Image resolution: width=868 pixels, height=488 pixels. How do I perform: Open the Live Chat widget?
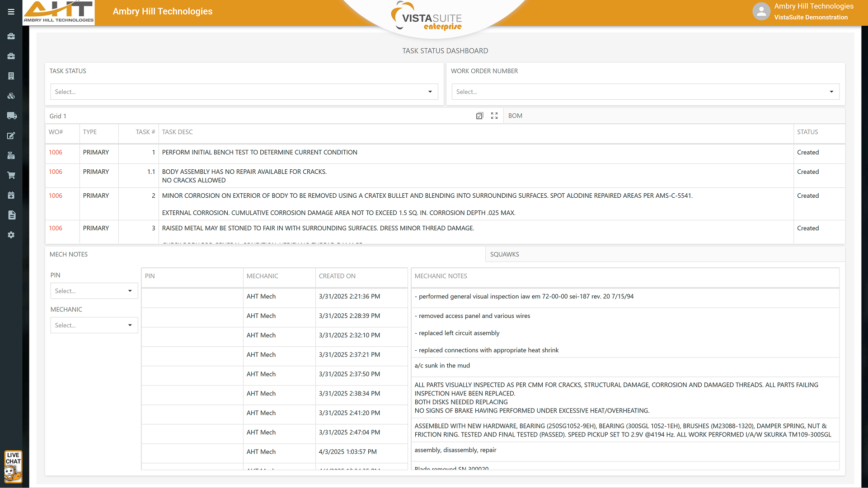[x=13, y=467]
